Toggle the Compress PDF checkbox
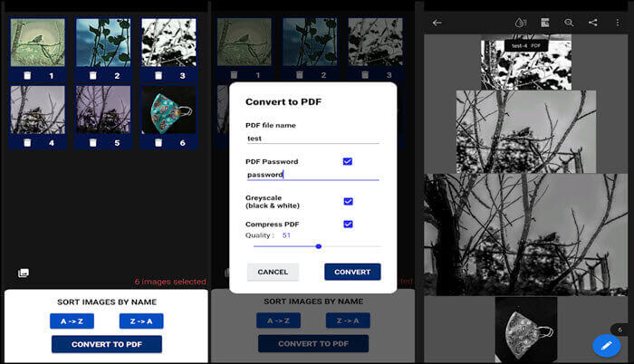Image resolution: width=634 pixels, height=364 pixels. pos(348,224)
